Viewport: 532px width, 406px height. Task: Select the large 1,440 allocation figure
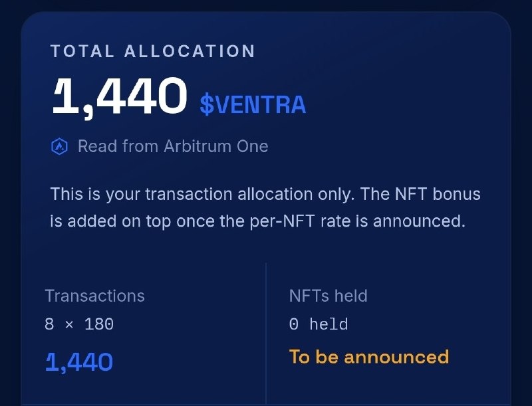(120, 98)
